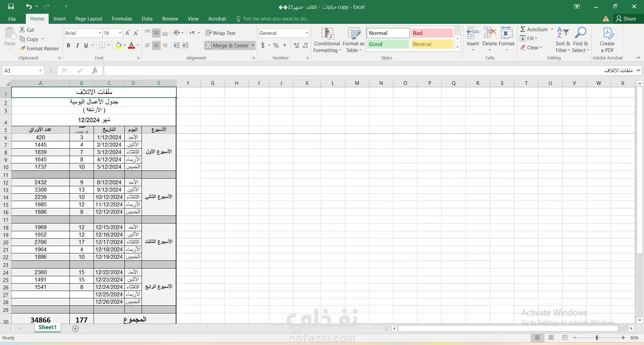Click the Normal view icon in status bar

click(x=537, y=338)
